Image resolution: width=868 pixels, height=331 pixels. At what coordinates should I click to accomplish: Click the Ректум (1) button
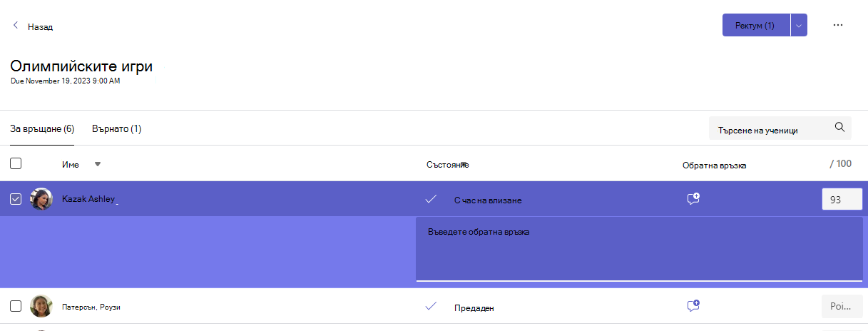click(756, 25)
